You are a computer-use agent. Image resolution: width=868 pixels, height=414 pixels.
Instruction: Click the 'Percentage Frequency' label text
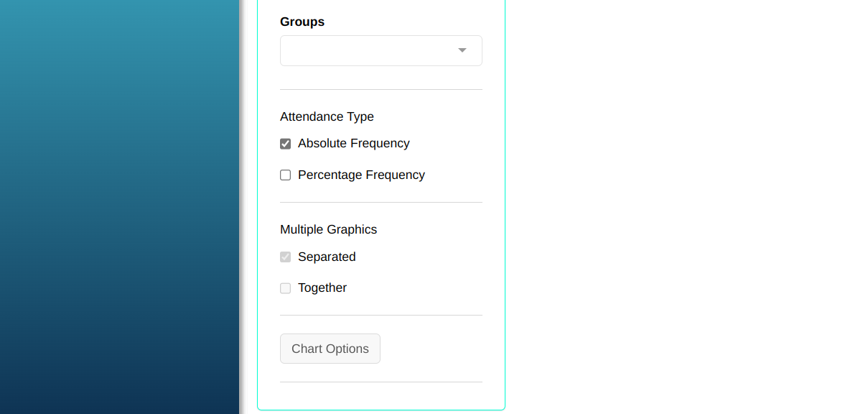(361, 175)
